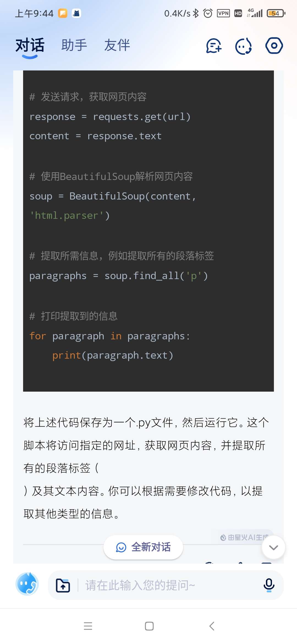Open the voice assistant headset icon
This screenshot has width=297, height=644.
pos(244,46)
